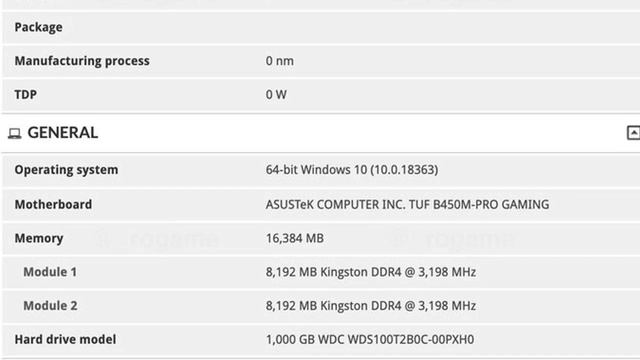
Task: Click the GENERAL section heading
Action: [x=62, y=133]
